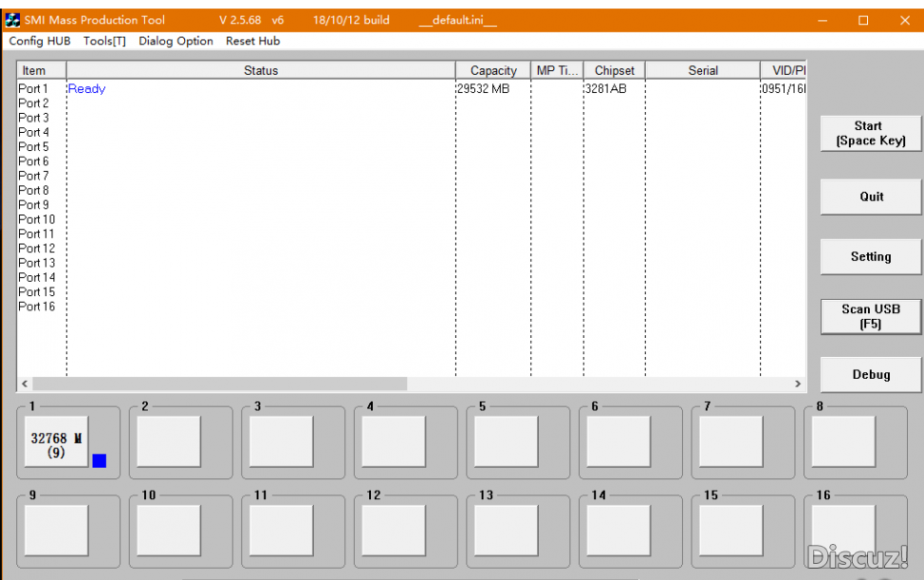The height and width of the screenshot is (580, 924).
Task: Maximize the SMI Mass Production Tool window
Action: click(x=863, y=21)
